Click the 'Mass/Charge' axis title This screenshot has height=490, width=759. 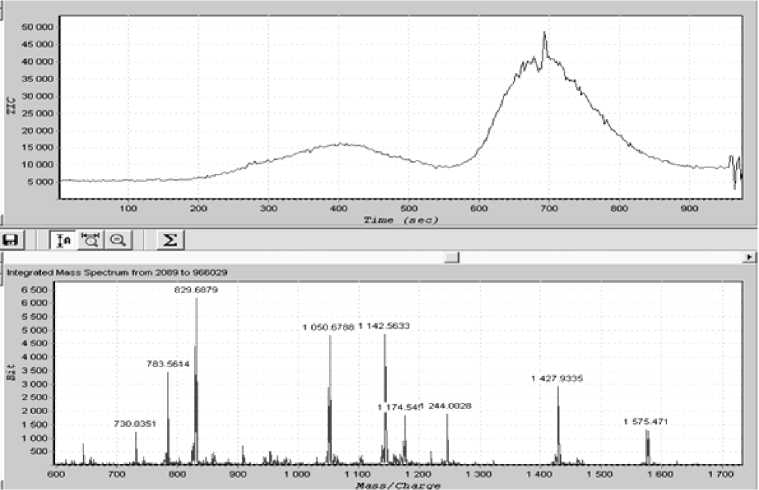(x=398, y=485)
